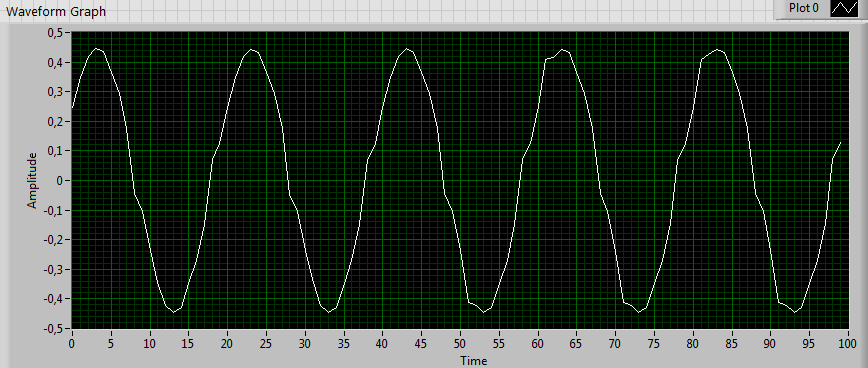Click the -0,3 tick on the Amplitude scale
This screenshot has height=368, width=868.
[x=54, y=269]
